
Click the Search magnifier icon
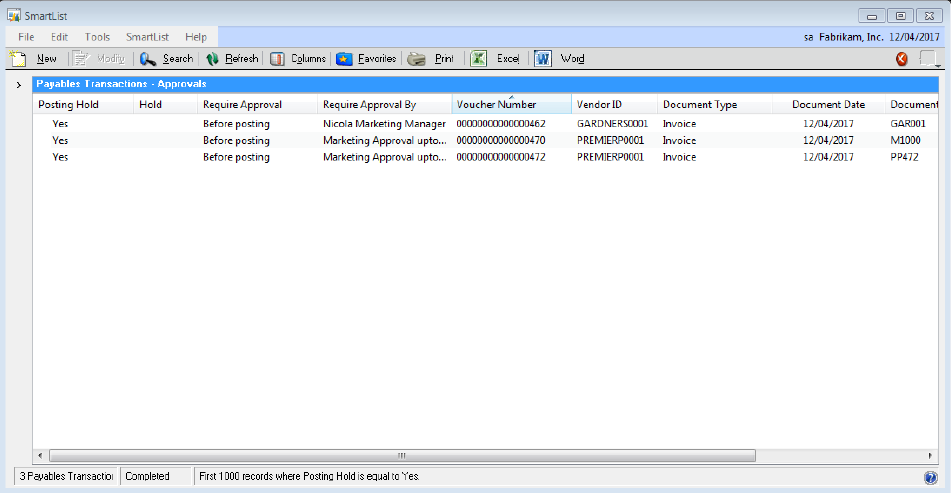coord(148,59)
